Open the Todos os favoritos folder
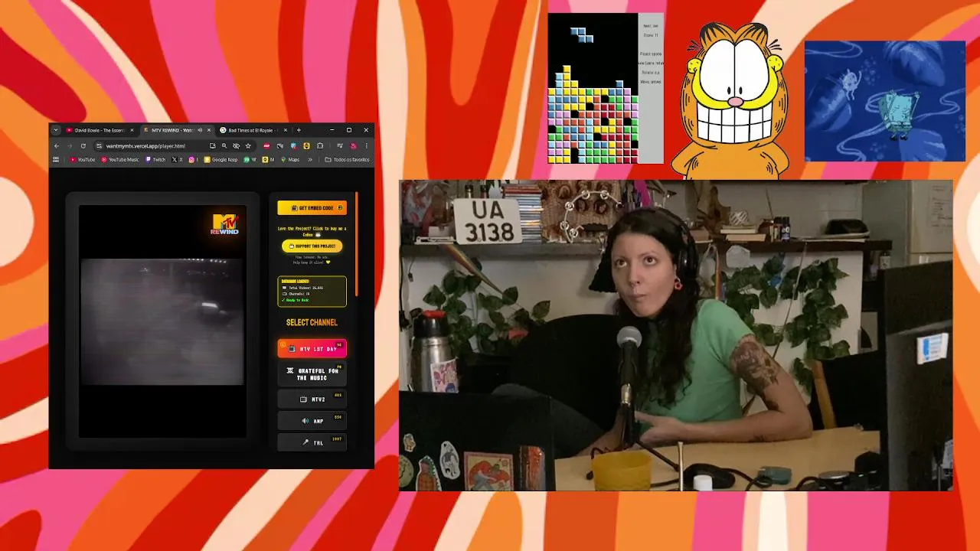This screenshot has height=551, width=980. click(348, 160)
